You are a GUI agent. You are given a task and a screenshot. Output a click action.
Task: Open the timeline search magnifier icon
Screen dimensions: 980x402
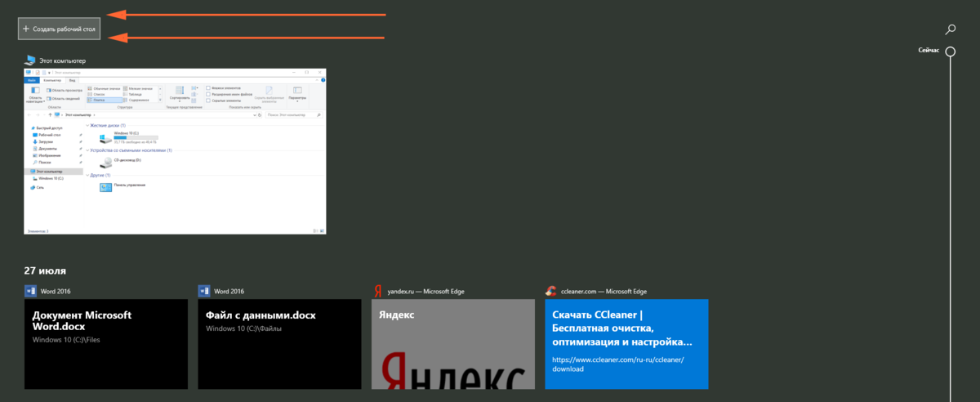pos(951,29)
